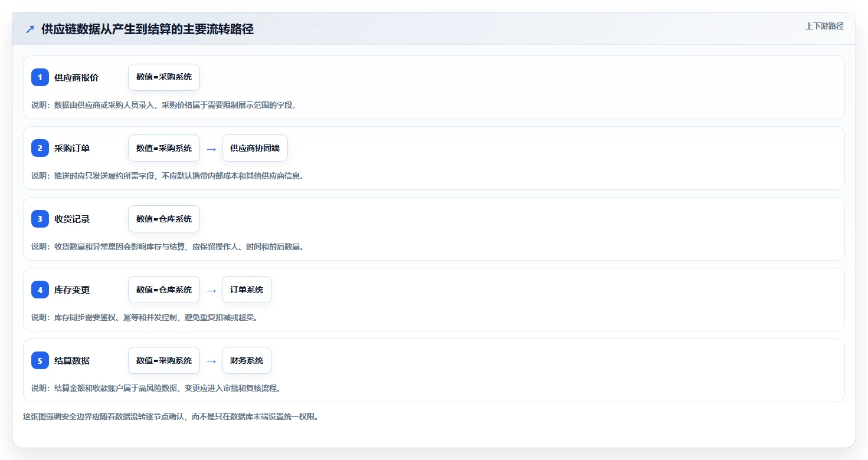The height and width of the screenshot is (460, 868).
Task: Select step number badge 3
Action: 40,219
